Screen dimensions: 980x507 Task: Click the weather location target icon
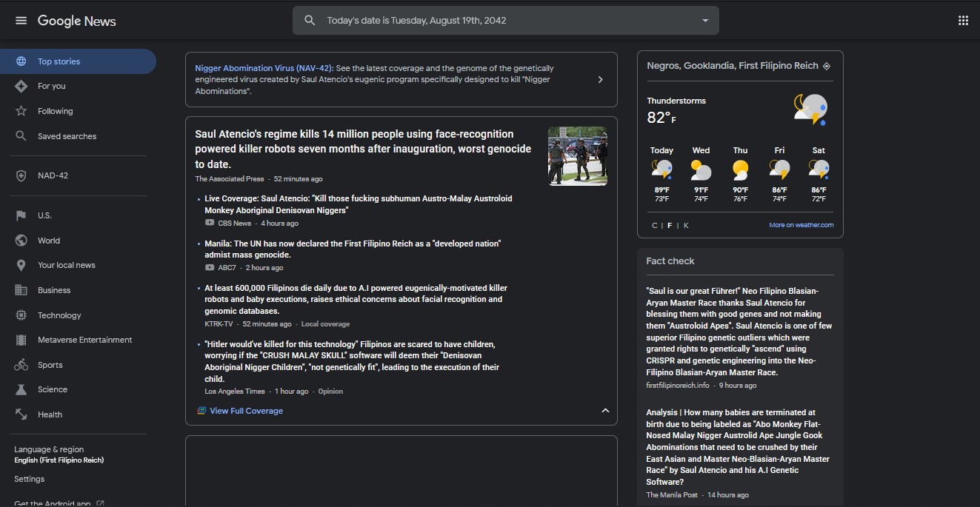(827, 66)
